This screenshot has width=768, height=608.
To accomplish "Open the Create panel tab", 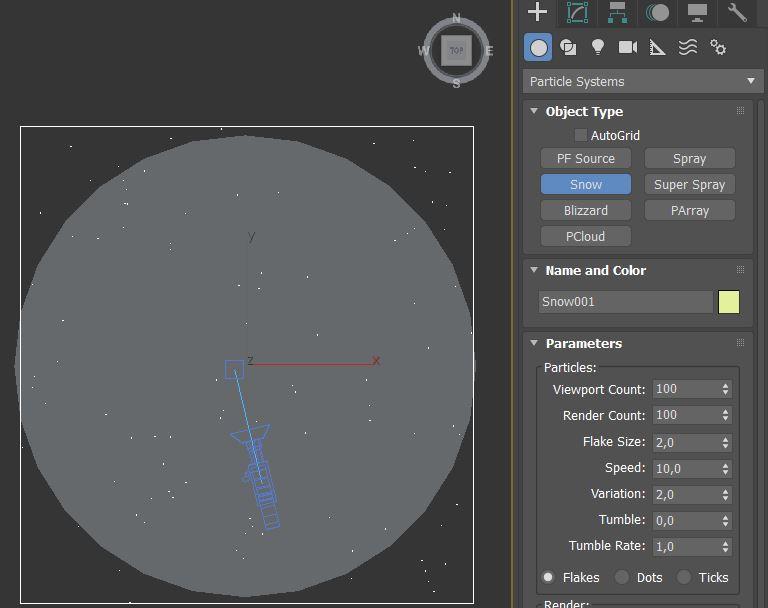I will click(x=537, y=12).
